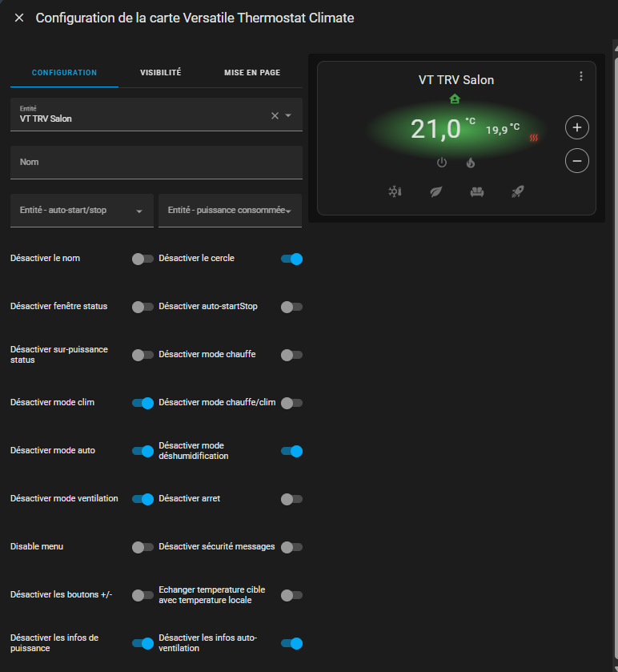Activate the boost rocket preset
The height and width of the screenshot is (672, 618).
(518, 192)
